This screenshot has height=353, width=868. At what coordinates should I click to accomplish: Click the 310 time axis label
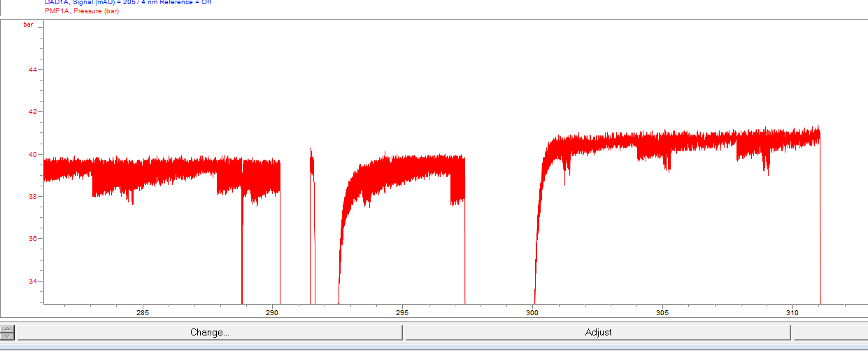coord(792,312)
